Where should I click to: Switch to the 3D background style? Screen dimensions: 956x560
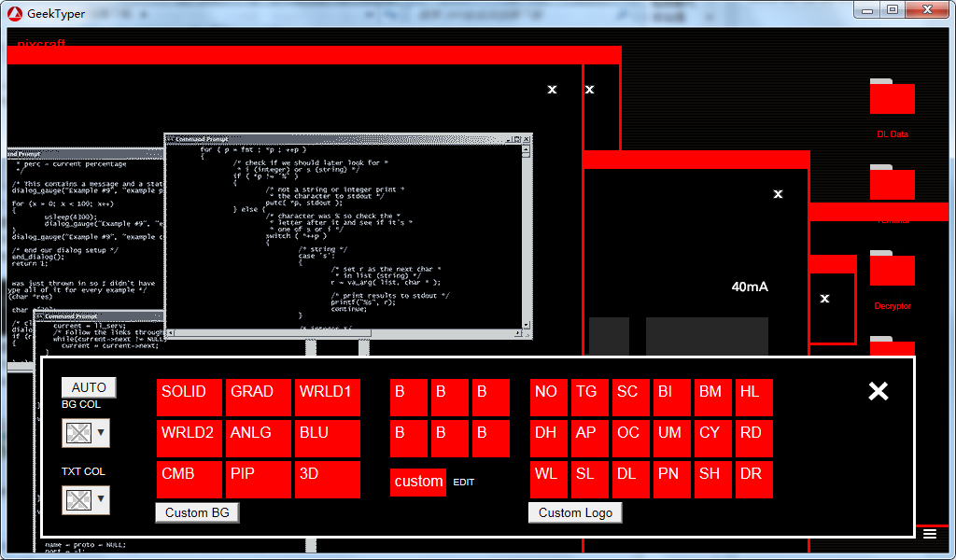pyautogui.click(x=327, y=479)
